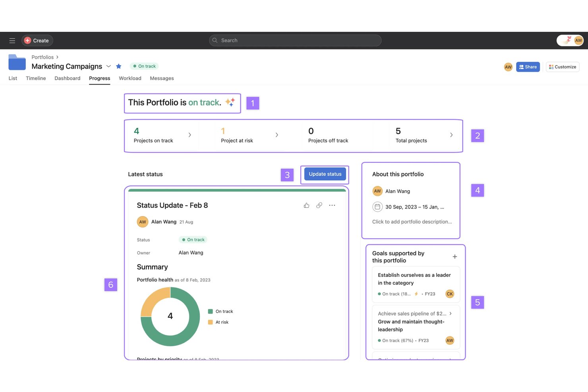This screenshot has height=392, width=588.
Task: Click Alan Wang avatar in About panel
Action: click(377, 191)
